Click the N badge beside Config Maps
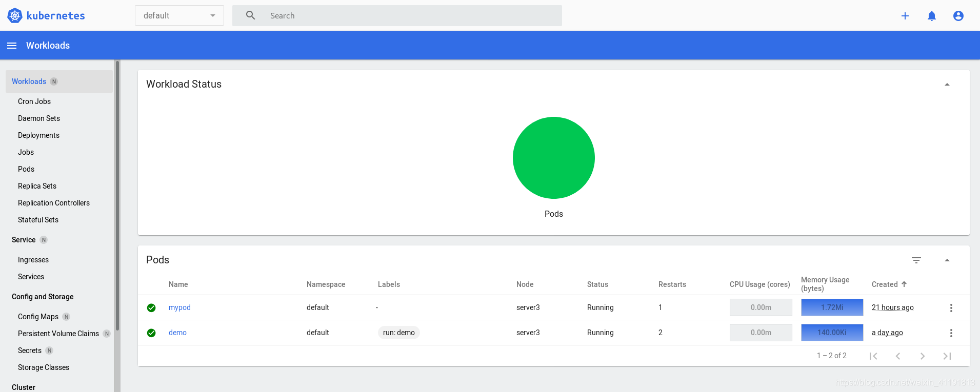Viewport: 980px width, 392px height. point(66,317)
